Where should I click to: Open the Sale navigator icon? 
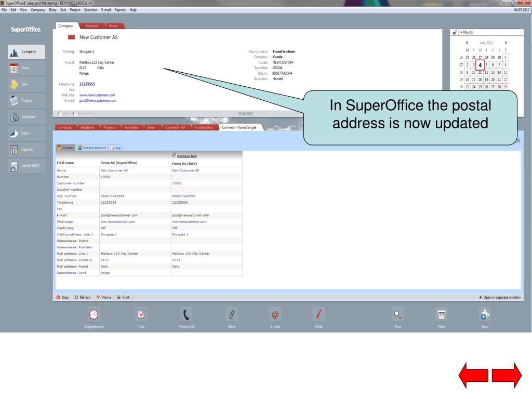click(14, 85)
